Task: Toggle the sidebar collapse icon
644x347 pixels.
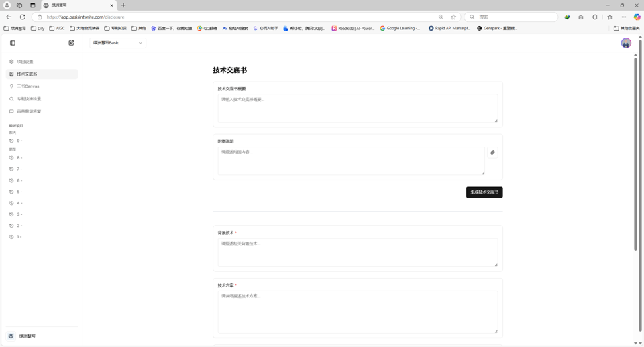Action: [13, 43]
